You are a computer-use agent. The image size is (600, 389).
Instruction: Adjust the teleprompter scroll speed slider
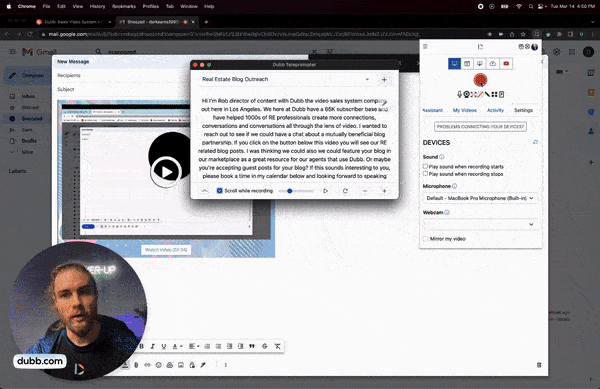pos(296,191)
